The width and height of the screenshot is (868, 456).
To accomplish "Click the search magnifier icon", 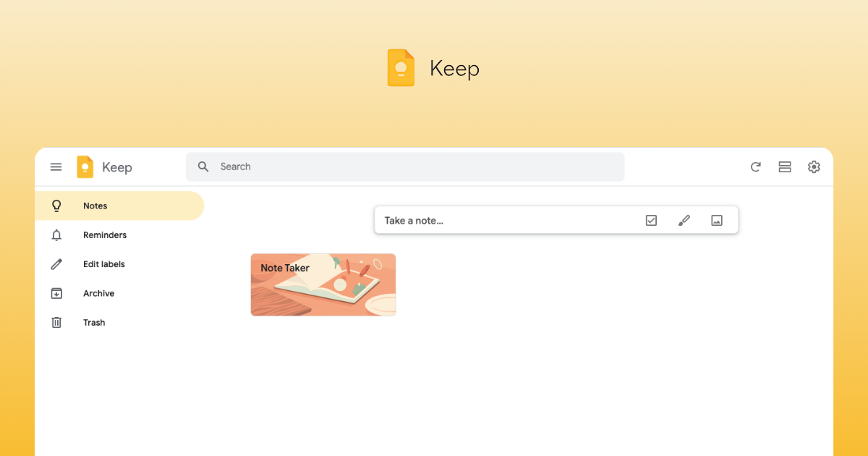I will click(204, 166).
